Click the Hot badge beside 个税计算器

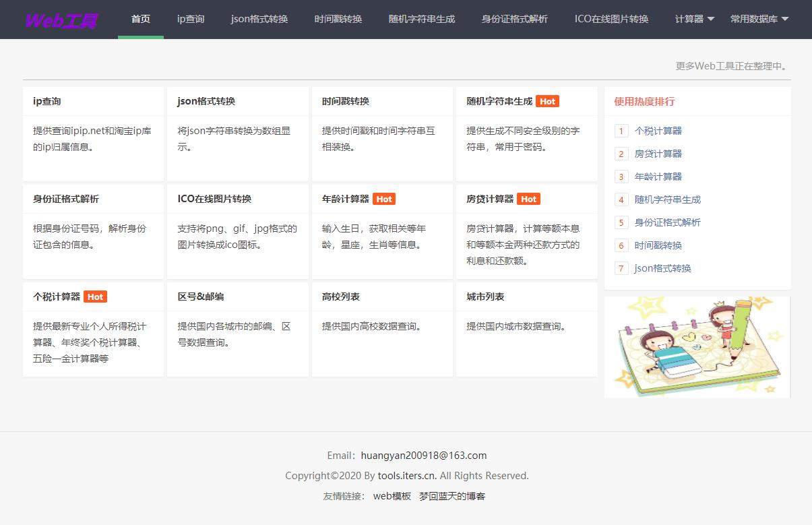click(95, 297)
